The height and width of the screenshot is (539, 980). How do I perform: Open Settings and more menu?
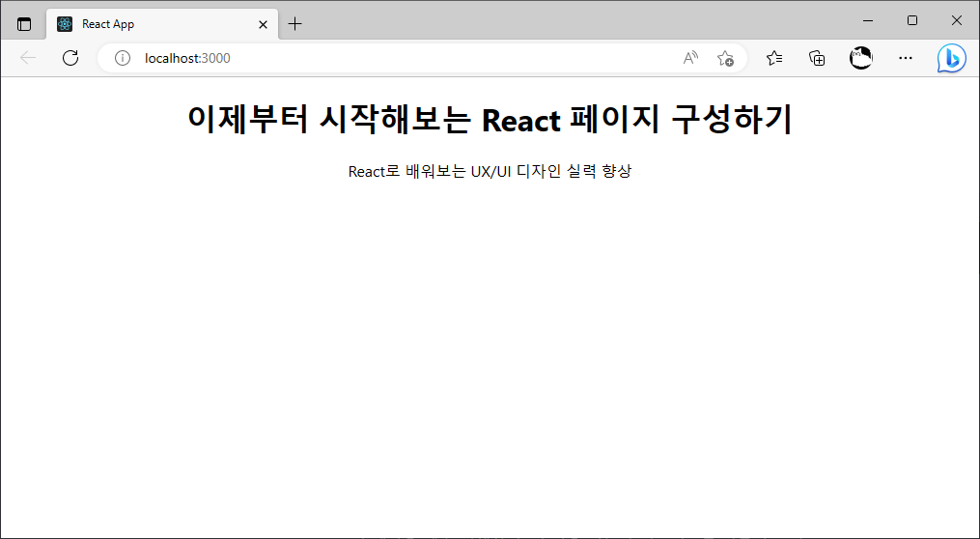pos(906,58)
